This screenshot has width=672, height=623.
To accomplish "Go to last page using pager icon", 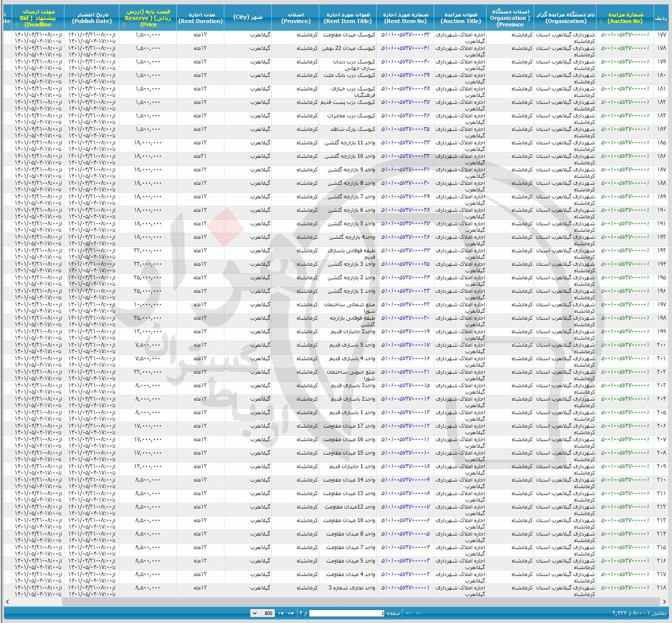I will 281,613.
